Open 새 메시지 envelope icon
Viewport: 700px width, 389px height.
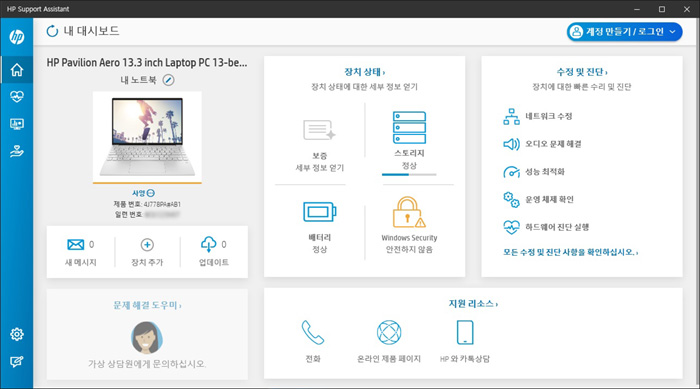[x=75, y=244]
